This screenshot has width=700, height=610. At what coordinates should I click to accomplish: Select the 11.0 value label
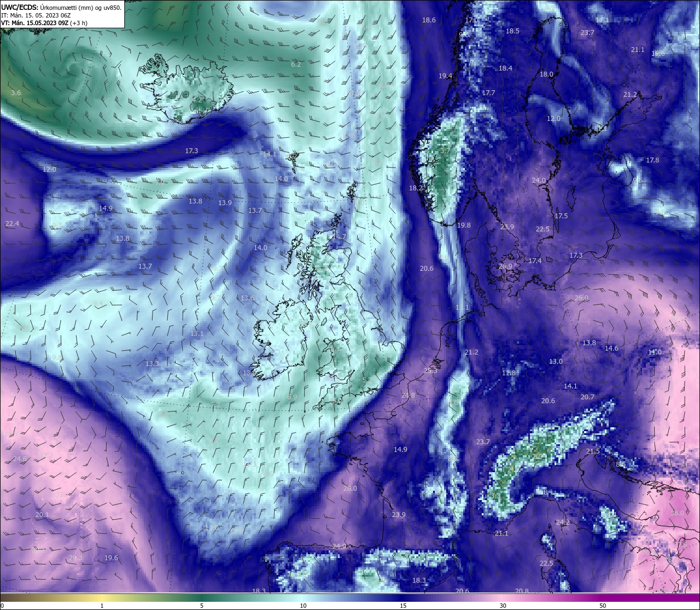coord(654,352)
